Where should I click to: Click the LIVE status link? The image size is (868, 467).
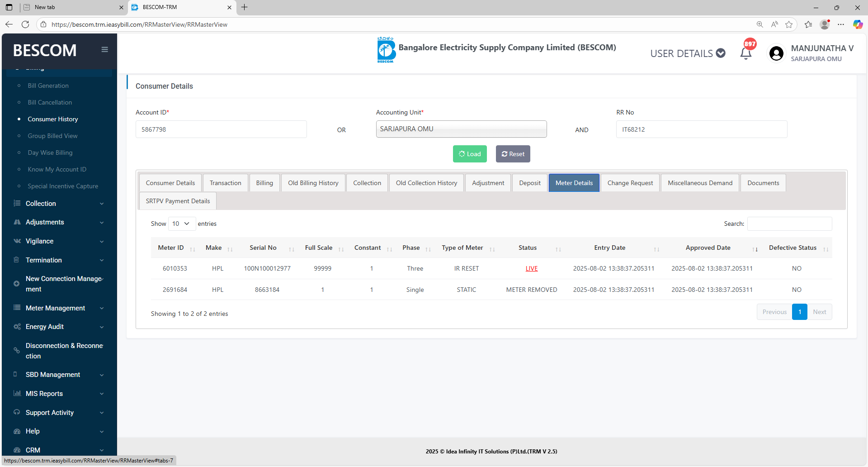point(532,269)
